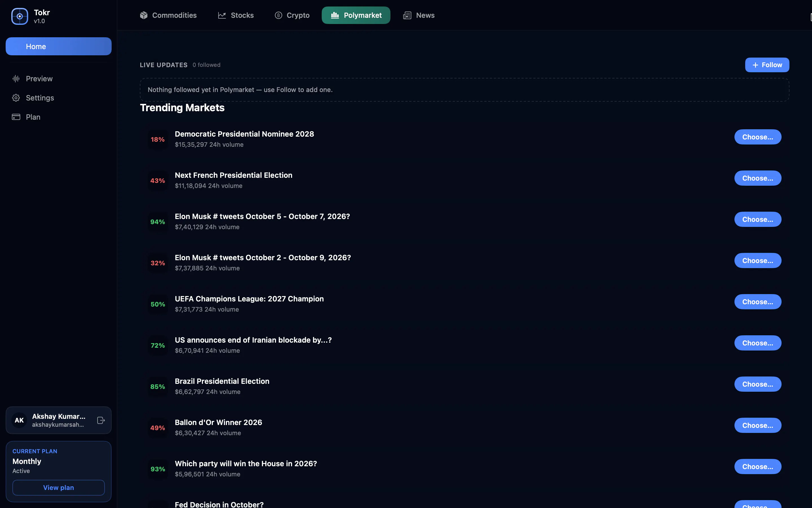
Task: Open the News tab
Action: (419, 16)
